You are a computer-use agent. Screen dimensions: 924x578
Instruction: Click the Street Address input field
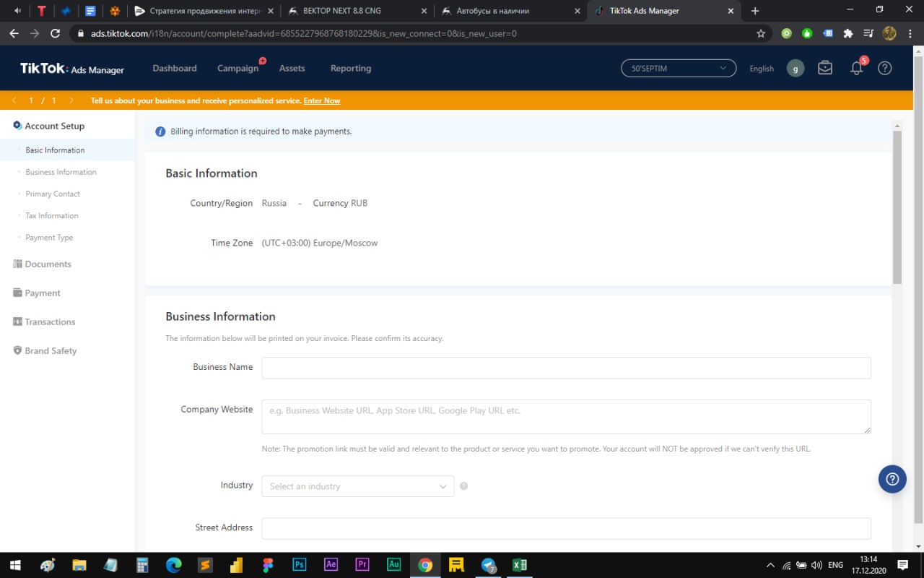tap(566, 528)
